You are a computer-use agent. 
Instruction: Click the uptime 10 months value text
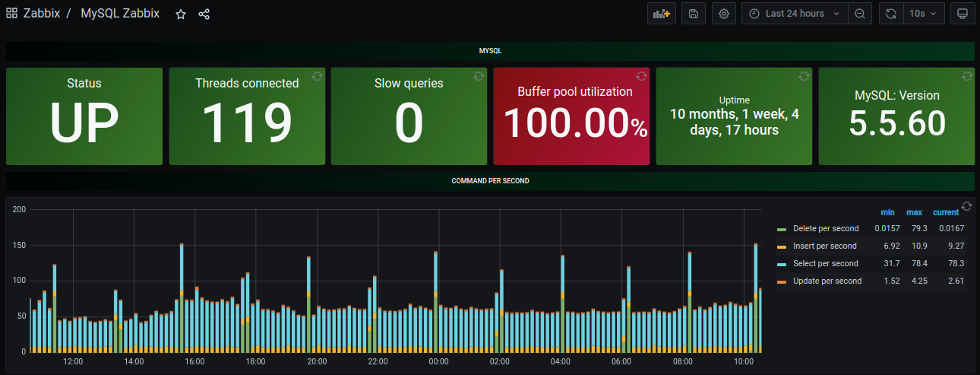734,122
